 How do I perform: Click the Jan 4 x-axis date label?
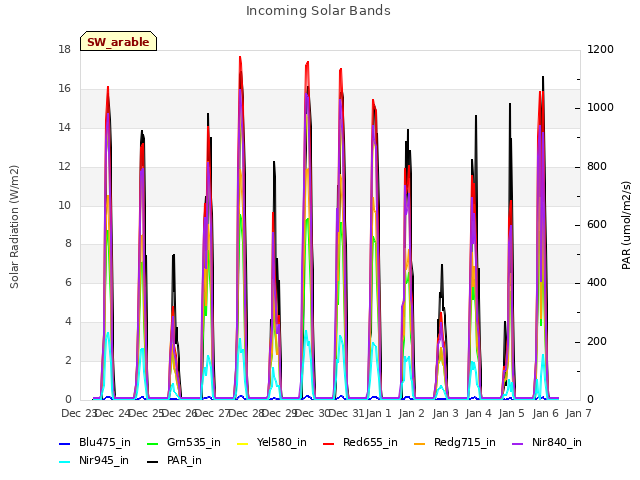[x=478, y=413]
